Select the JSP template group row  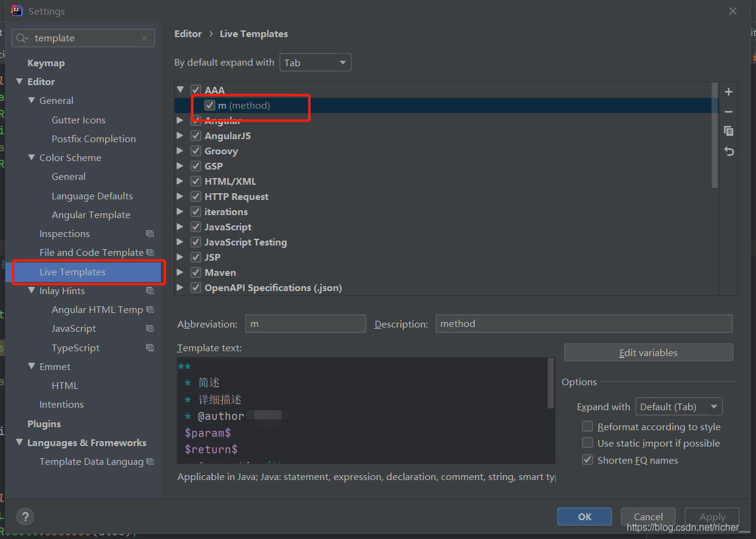pyautogui.click(x=446, y=257)
